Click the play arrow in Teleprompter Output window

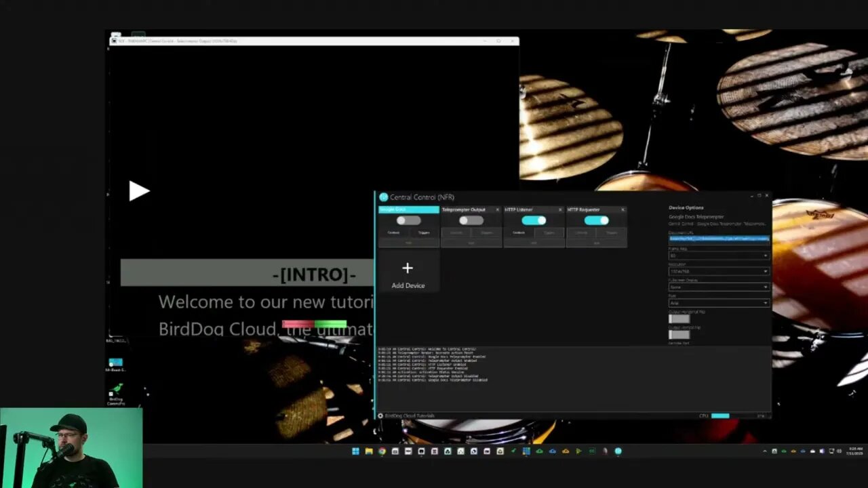139,191
